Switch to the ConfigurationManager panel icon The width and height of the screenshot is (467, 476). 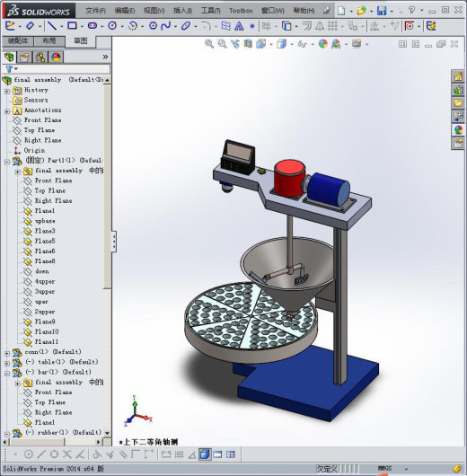[40, 57]
